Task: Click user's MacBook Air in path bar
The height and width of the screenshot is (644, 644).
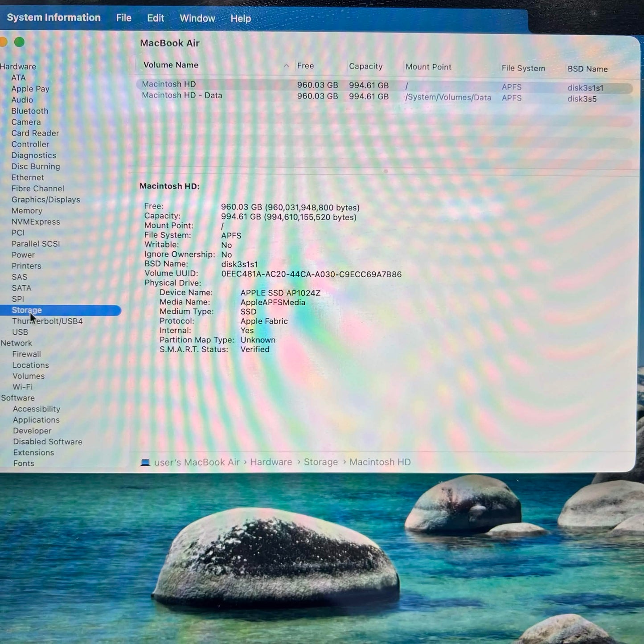Action: (197, 462)
